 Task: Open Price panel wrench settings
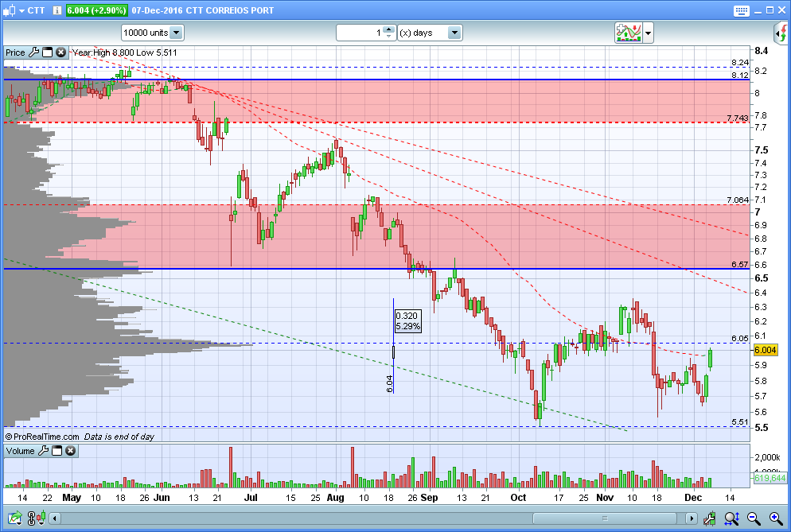[33, 52]
